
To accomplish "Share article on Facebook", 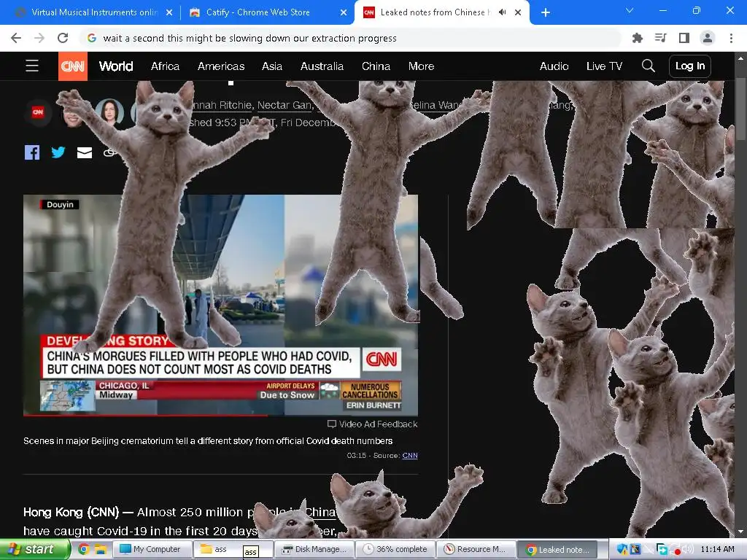I will point(32,152).
